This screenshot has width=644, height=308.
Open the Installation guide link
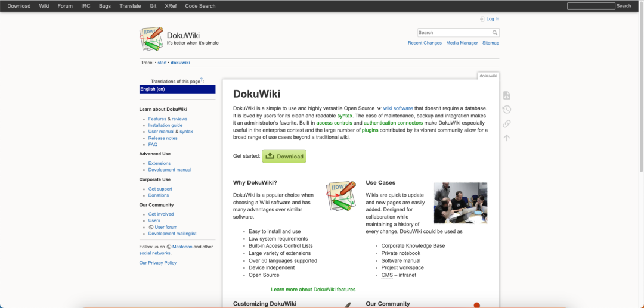point(165,126)
